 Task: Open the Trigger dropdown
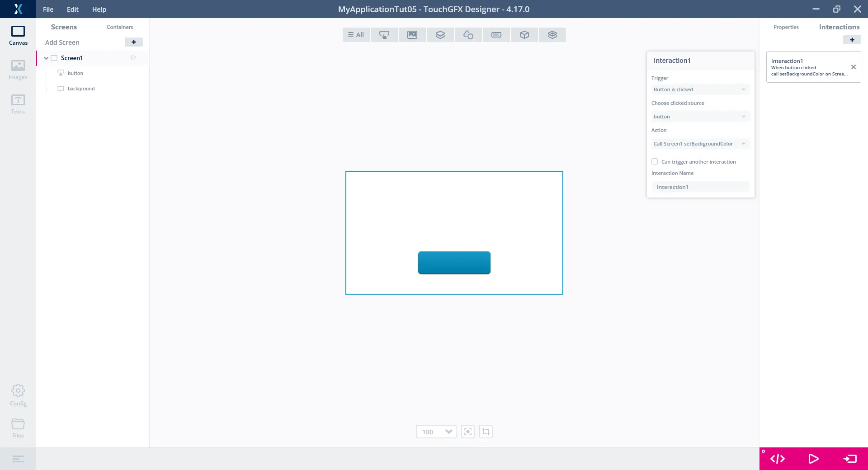tap(700, 89)
